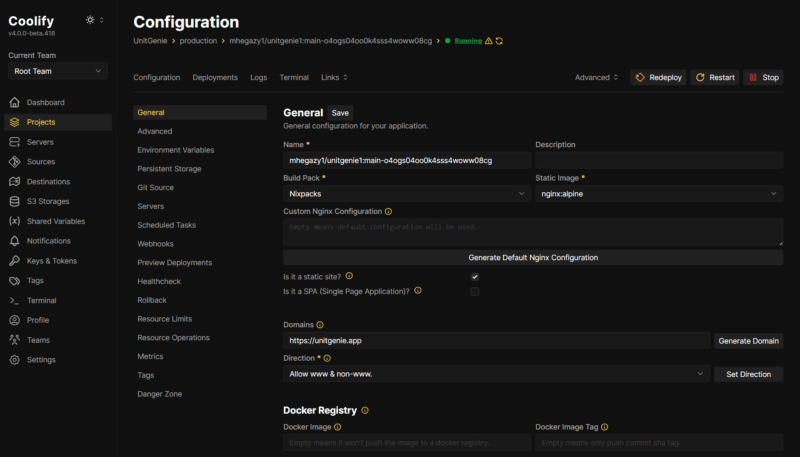Viewport: 800px width, 457px height.
Task: Click the UnitGenie breadcrumb link
Action: [150, 41]
